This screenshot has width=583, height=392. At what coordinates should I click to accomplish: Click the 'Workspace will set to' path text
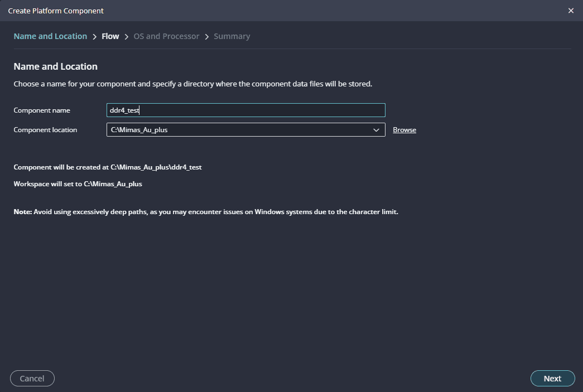click(x=78, y=184)
